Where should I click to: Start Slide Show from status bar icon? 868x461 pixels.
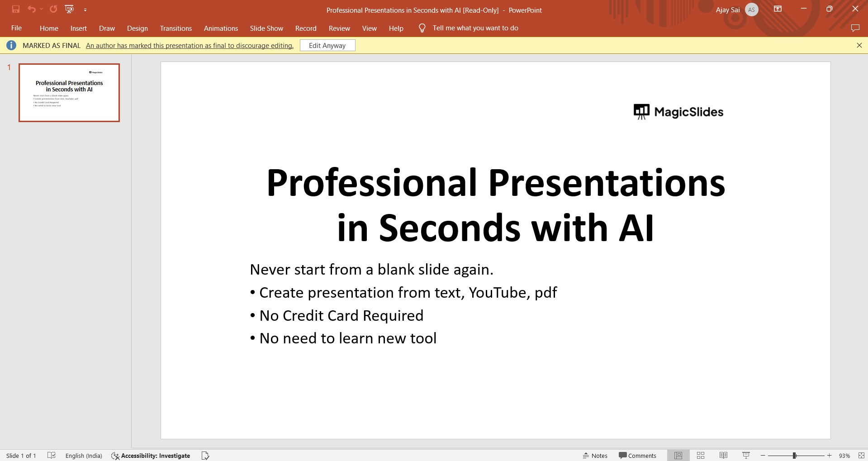[746, 456]
